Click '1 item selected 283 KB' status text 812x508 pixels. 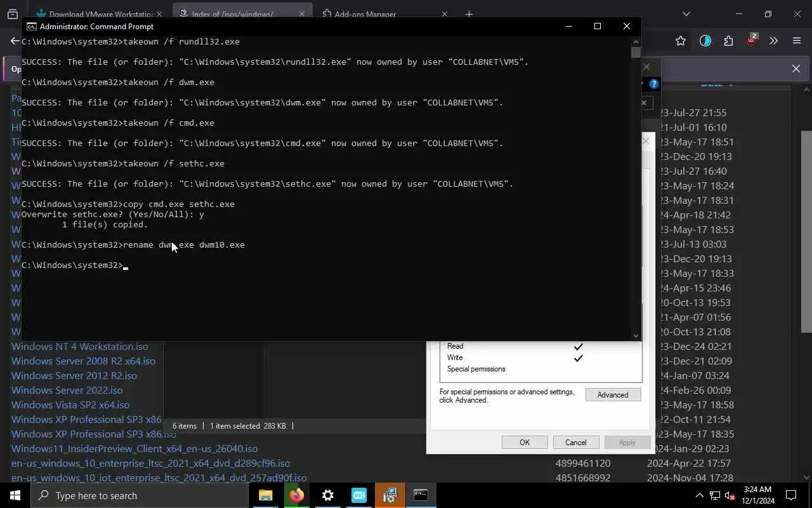pos(248,426)
